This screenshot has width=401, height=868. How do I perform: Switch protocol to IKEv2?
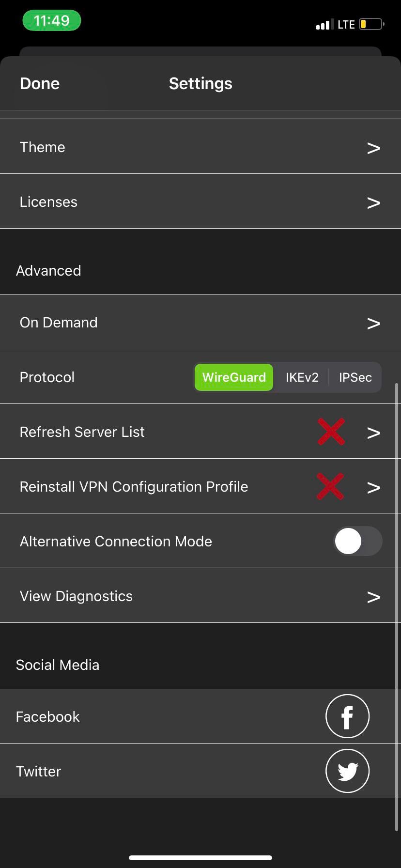click(x=302, y=377)
